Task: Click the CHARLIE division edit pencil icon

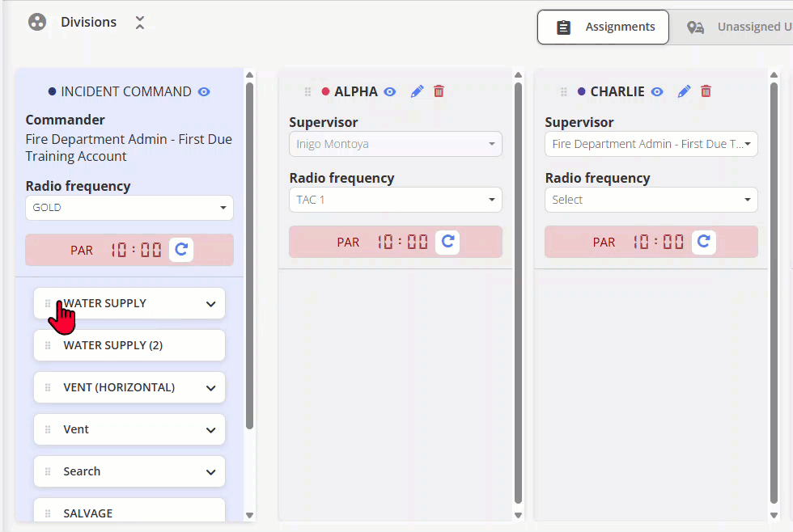Action: [684, 91]
